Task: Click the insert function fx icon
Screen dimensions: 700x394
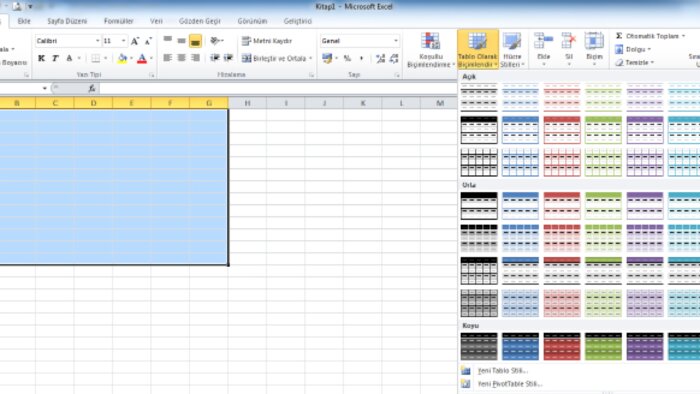Action: [92, 88]
